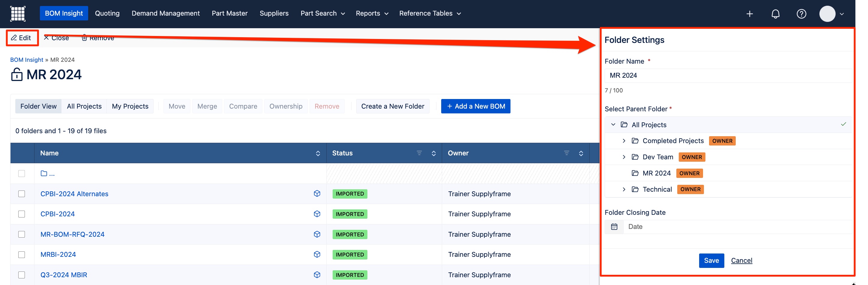Check the box for Q3-2024 MBIR
The width and height of the screenshot is (868, 285).
click(x=22, y=275)
